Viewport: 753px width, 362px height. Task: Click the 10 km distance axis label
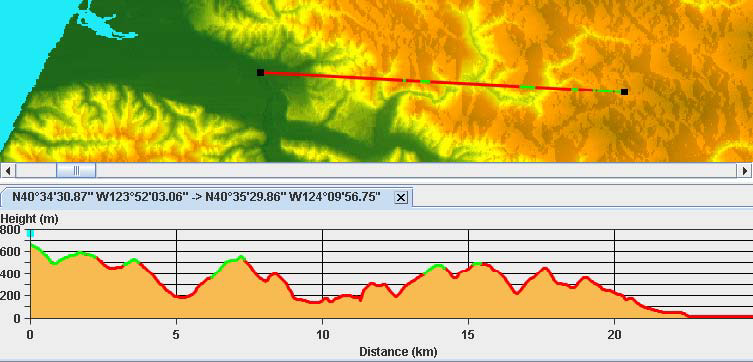(x=322, y=334)
